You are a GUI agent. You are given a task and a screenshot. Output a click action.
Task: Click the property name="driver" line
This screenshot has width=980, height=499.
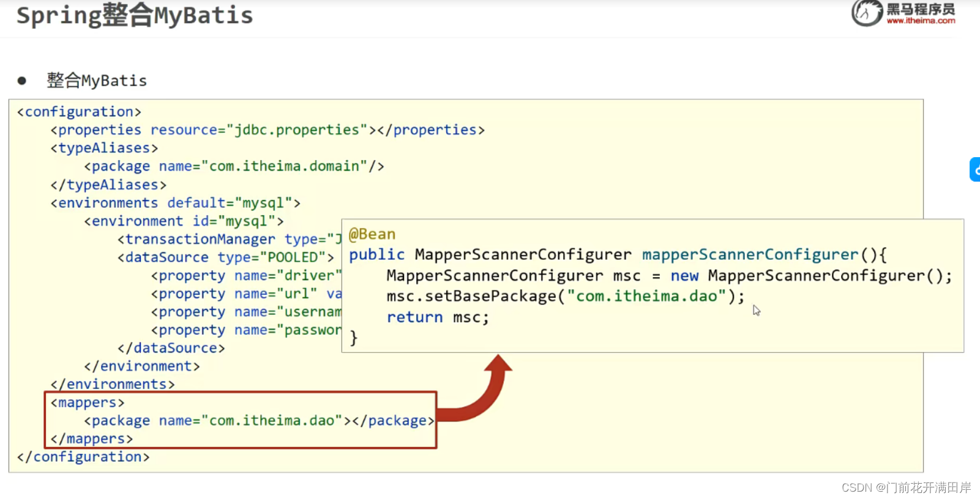point(246,276)
